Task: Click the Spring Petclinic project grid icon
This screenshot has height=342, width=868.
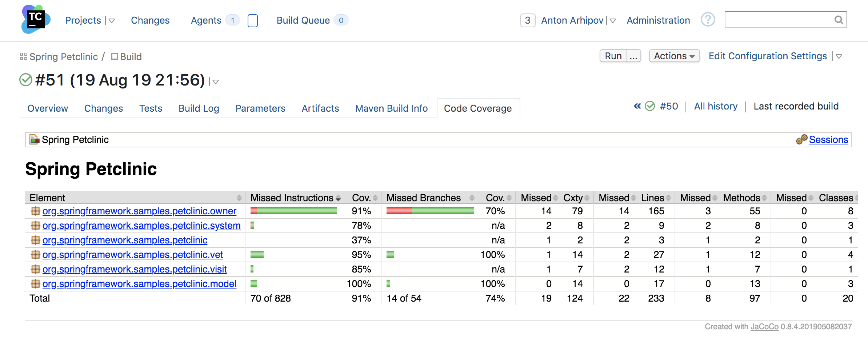Action: pyautogui.click(x=24, y=56)
